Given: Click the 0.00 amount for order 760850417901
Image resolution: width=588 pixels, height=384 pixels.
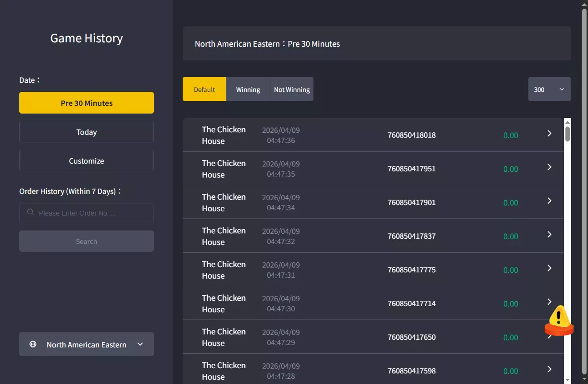Looking at the screenshot, I should coord(511,203).
